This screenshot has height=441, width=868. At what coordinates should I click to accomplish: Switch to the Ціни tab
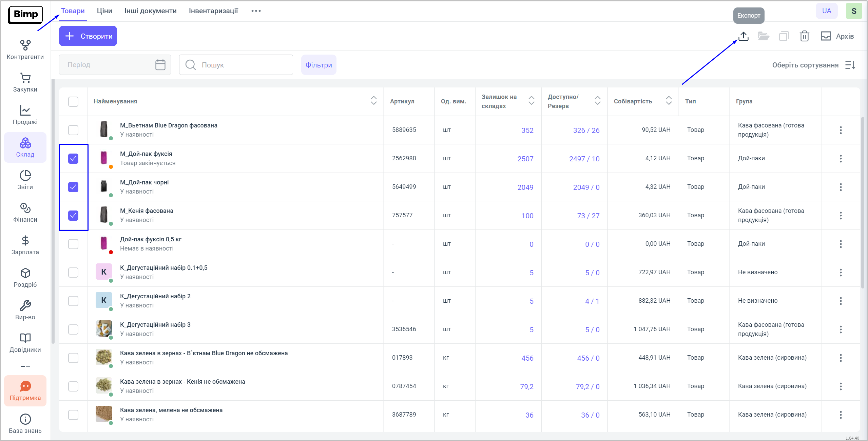pos(104,11)
